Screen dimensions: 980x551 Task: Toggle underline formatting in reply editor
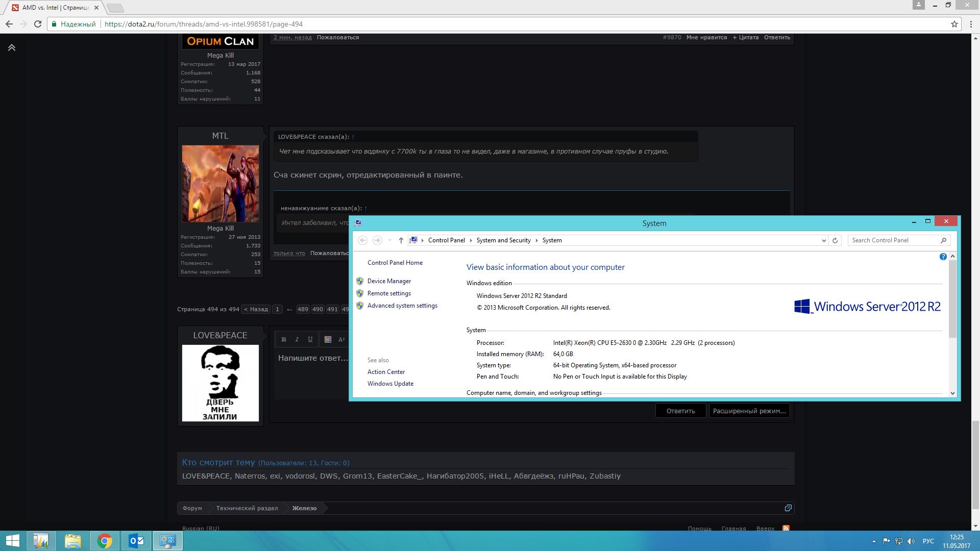click(x=310, y=339)
